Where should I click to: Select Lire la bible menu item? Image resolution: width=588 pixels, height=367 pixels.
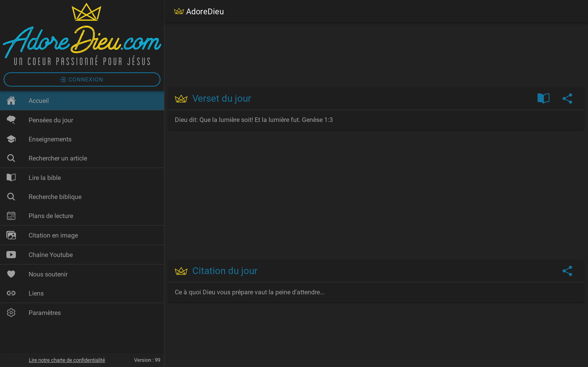coord(45,178)
